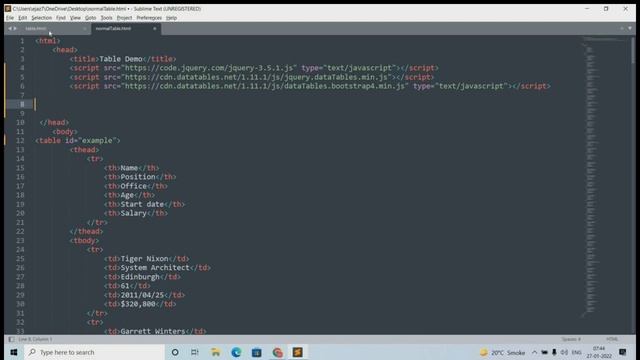Open the Help menu
Screen dimensions: 640x360
click(171, 18)
